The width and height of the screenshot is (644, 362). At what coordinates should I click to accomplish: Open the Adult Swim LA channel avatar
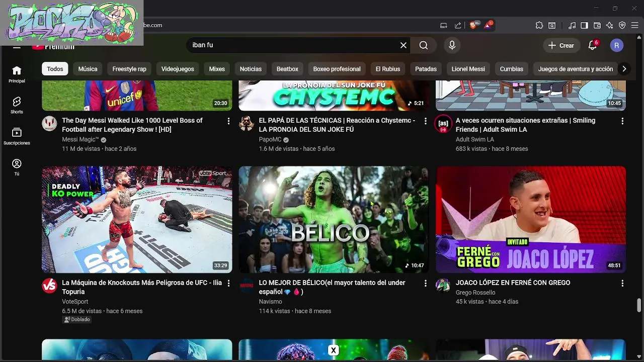point(443,124)
